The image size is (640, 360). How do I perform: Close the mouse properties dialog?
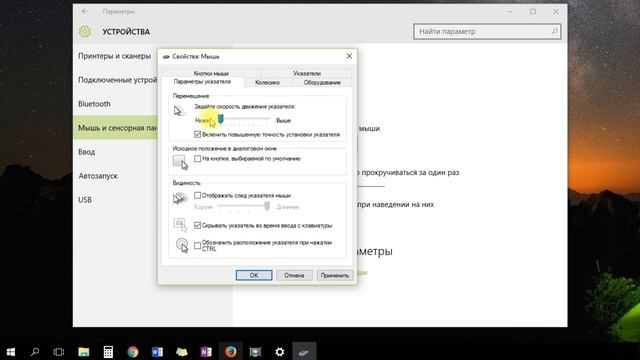click(x=349, y=56)
